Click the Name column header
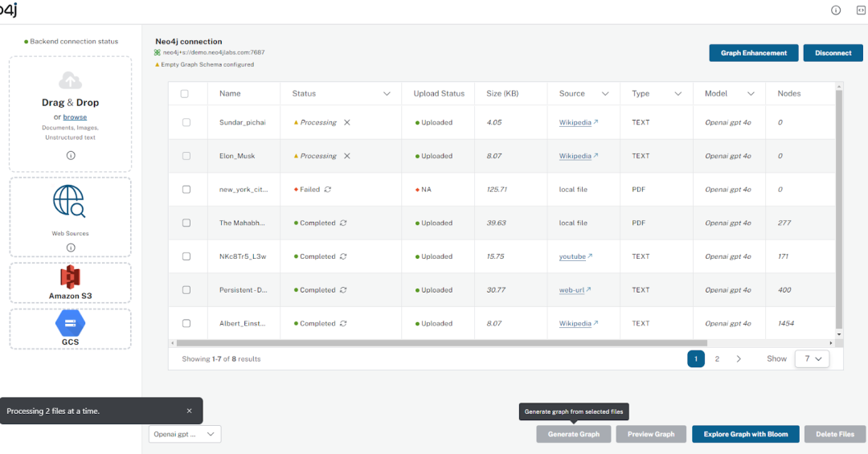868x454 pixels. [230, 93]
